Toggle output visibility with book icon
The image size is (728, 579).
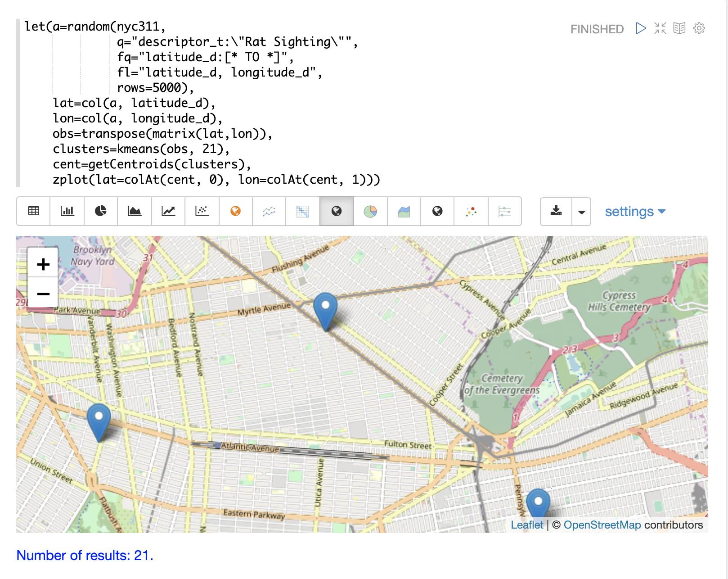(679, 28)
